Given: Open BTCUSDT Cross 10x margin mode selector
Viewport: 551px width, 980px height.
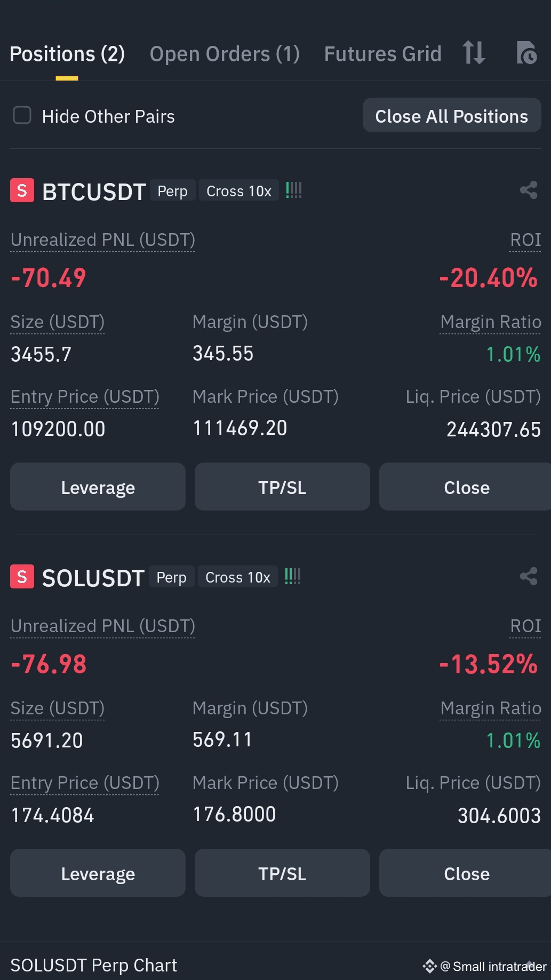Looking at the screenshot, I should [239, 190].
